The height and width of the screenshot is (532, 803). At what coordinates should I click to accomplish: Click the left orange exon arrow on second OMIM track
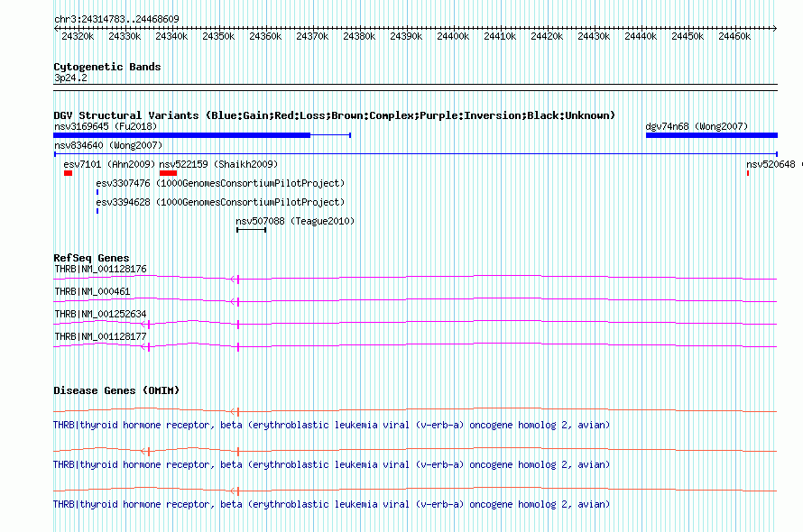click(145, 451)
